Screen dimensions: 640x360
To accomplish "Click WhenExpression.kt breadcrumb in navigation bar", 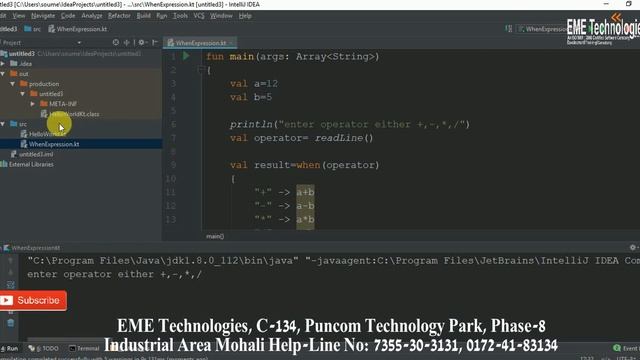I will 78,29.
